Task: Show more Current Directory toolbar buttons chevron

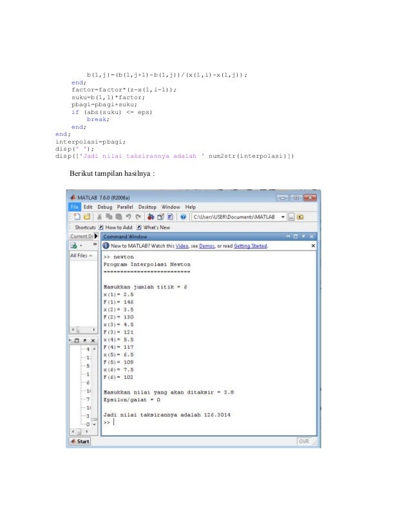Action: pos(95,245)
